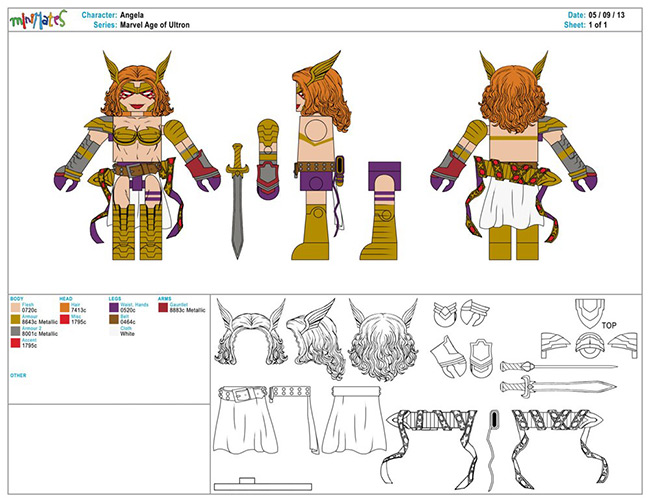Select the upper sword line drawing

click(x=558, y=366)
